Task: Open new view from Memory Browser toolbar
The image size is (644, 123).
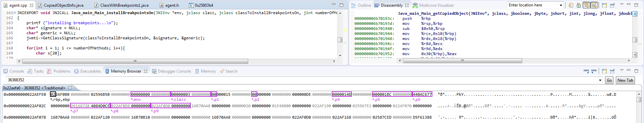Action: click(x=604, y=71)
